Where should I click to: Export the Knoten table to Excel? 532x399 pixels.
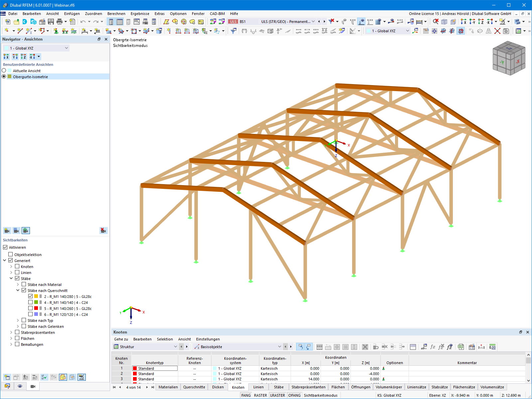tap(461, 347)
